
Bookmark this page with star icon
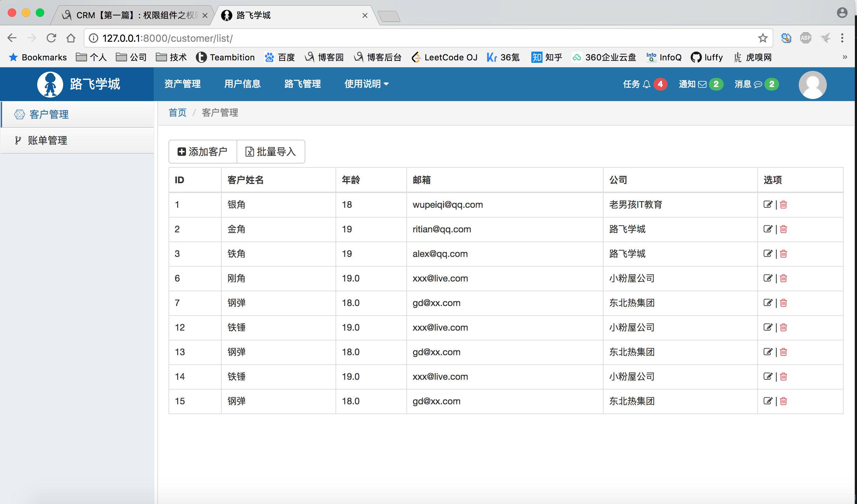(x=763, y=38)
